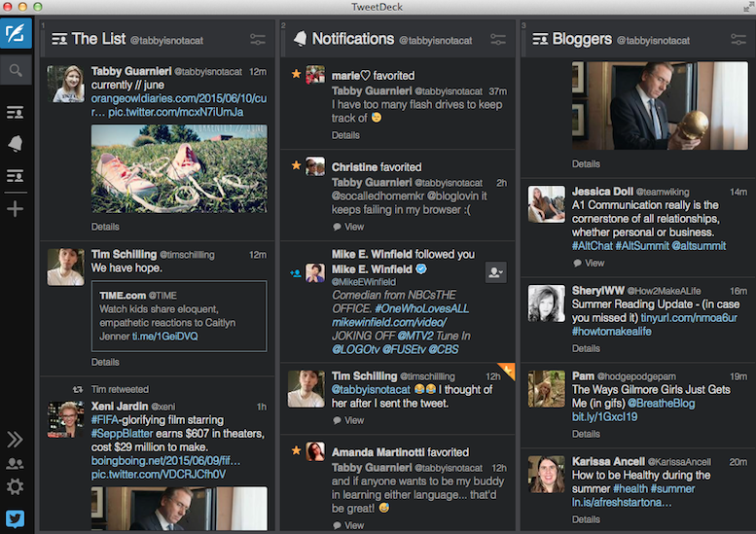Click the Twitter bird logo icon

(16, 518)
